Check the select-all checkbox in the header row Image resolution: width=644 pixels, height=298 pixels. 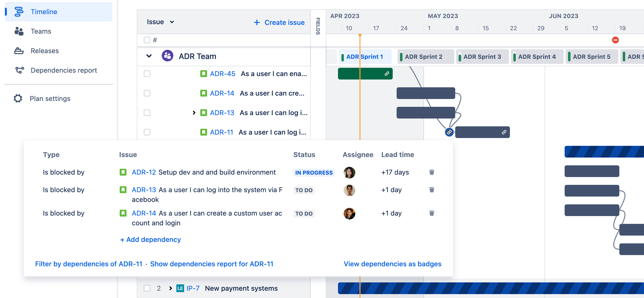point(147,40)
